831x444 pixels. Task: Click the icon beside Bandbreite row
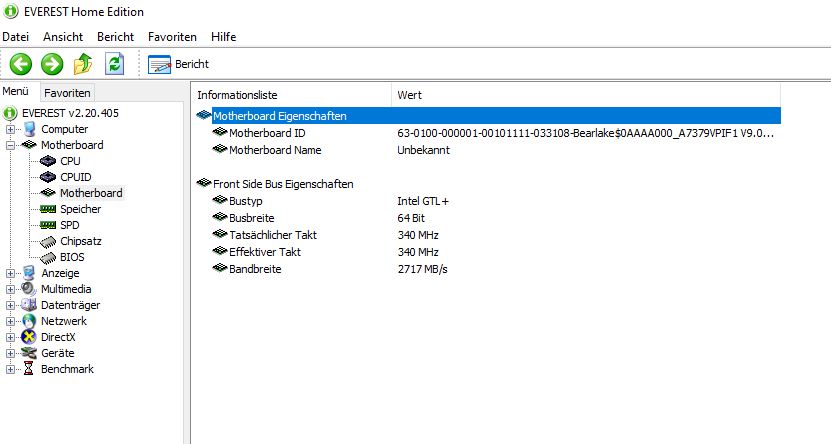pyautogui.click(x=220, y=268)
